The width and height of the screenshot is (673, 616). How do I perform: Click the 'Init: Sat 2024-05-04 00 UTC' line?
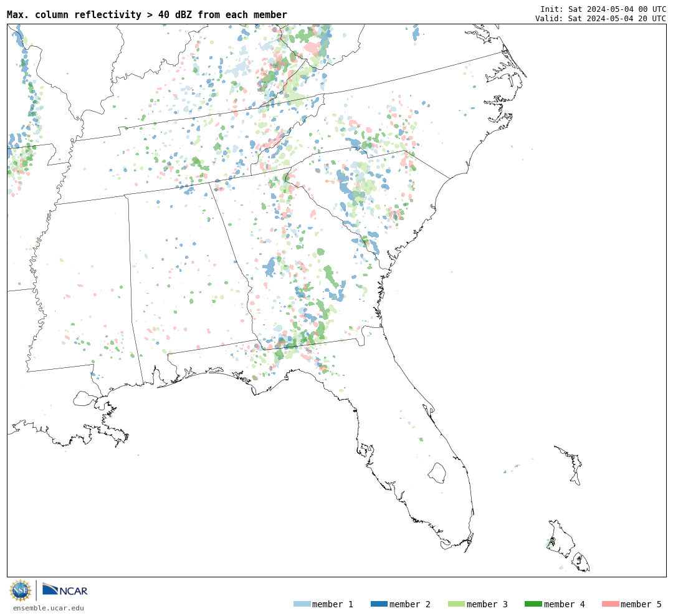point(603,9)
